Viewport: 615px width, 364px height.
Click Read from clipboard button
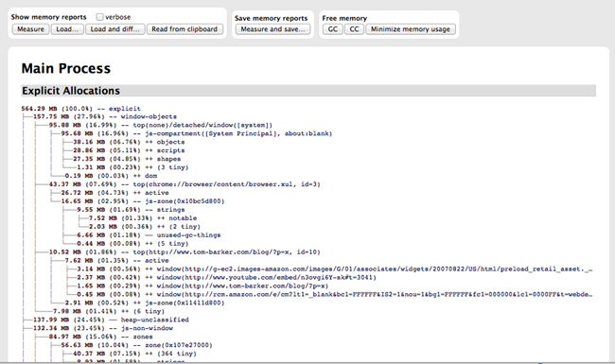[x=184, y=29]
